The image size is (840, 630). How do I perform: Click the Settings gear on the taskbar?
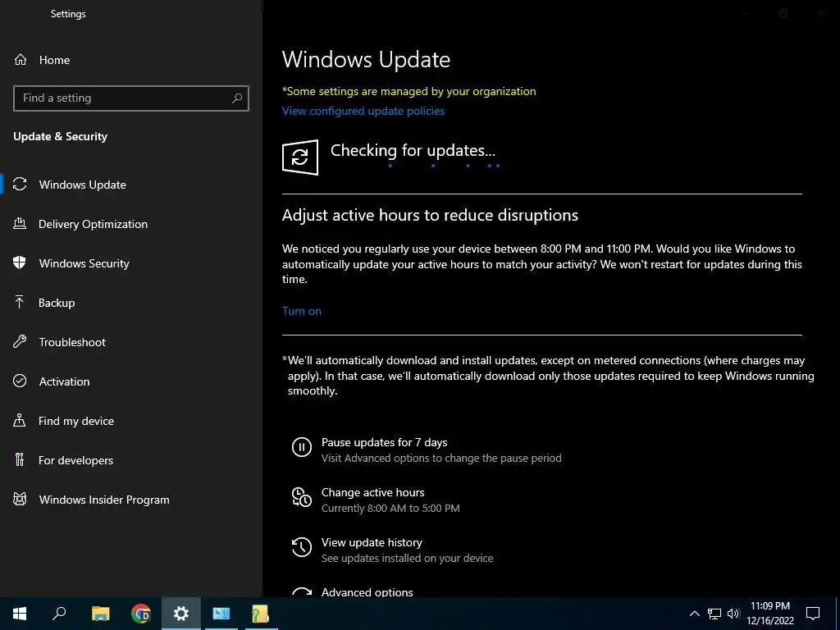point(181,614)
